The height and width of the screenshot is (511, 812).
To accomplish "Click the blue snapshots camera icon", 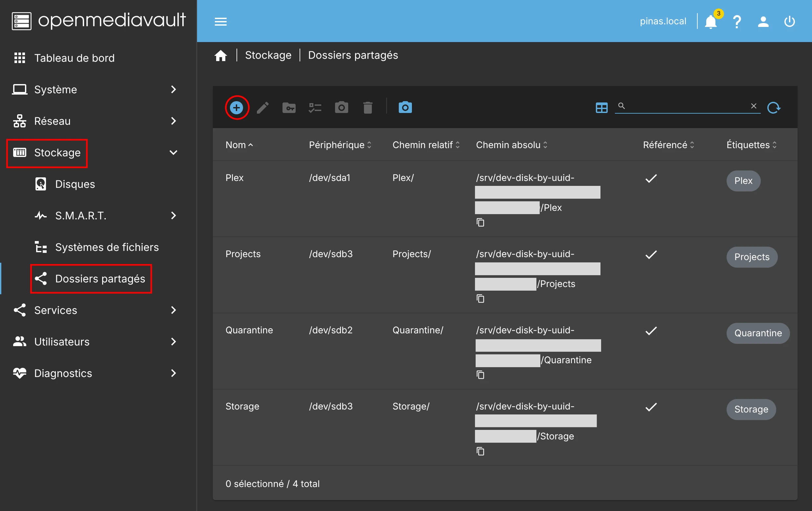I will tap(405, 107).
